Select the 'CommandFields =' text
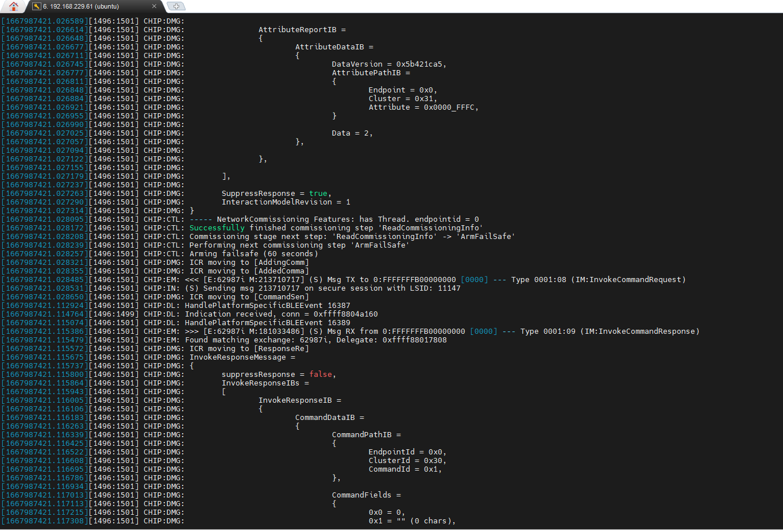Image resolution: width=783 pixels, height=532 pixels. [x=367, y=495]
